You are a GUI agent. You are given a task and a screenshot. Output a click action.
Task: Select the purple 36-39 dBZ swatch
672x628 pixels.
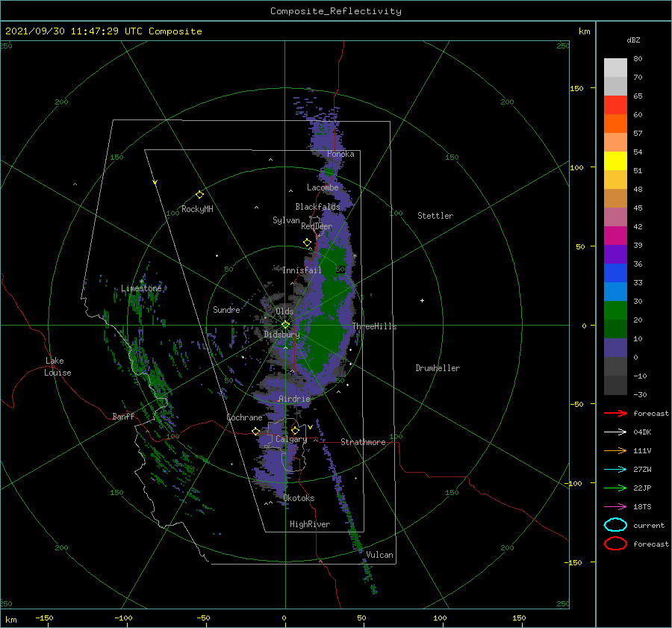click(615, 255)
